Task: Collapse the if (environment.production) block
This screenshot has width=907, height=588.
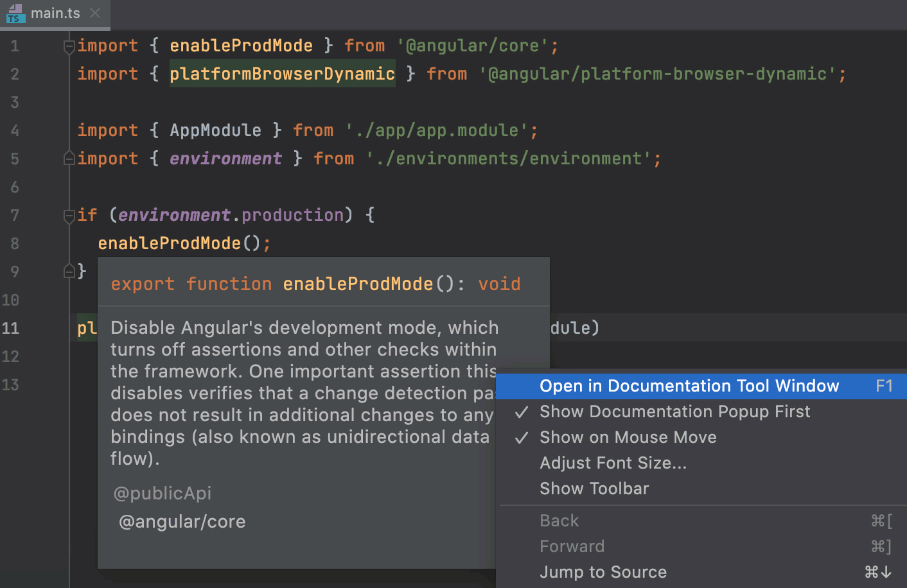Action: coord(68,215)
